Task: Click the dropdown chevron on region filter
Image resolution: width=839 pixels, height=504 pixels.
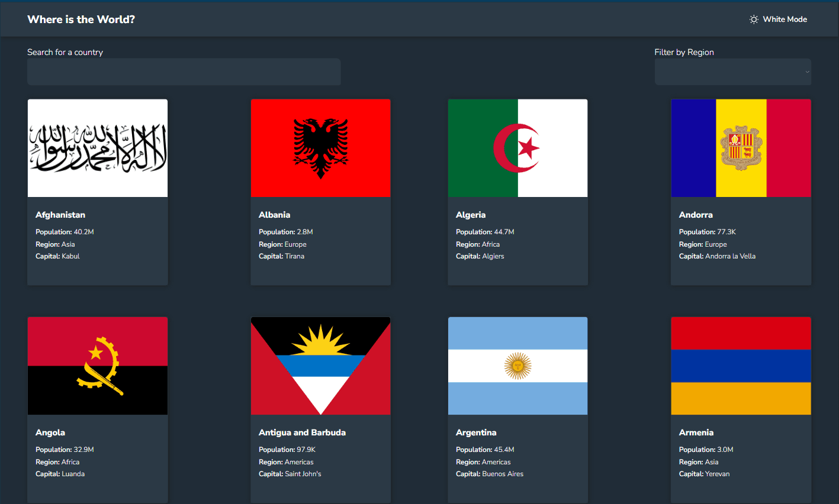Action: tap(806, 72)
